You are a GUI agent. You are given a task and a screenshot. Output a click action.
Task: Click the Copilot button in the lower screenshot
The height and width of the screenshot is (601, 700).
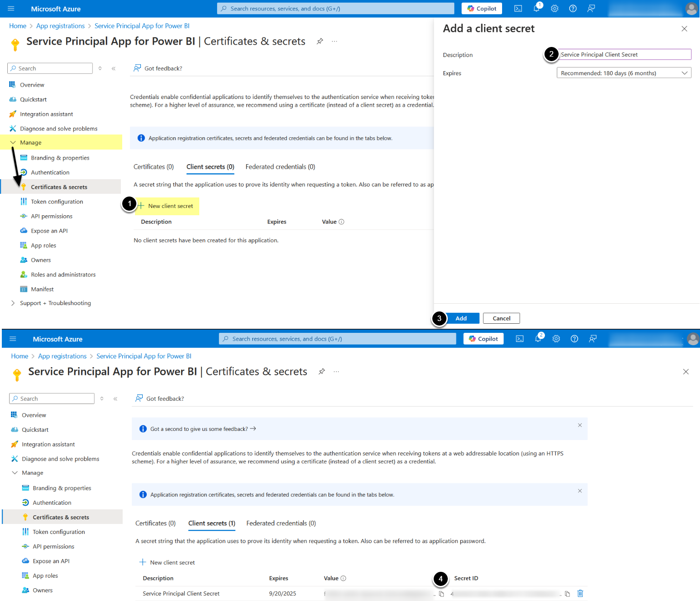[483, 339]
